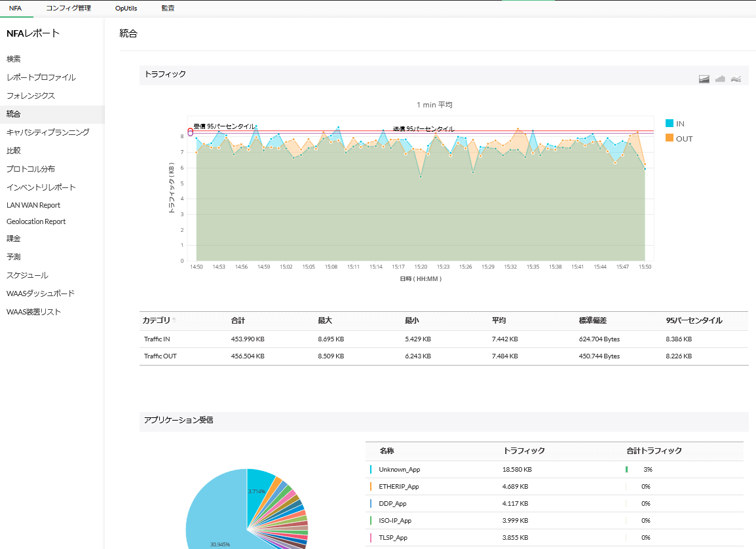Open 検索 in the sidebar
Image resolution: width=756 pixels, height=549 pixels.
point(14,59)
